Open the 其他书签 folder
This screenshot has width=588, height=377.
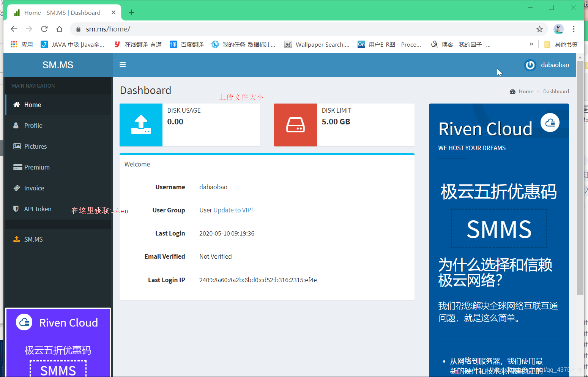561,44
